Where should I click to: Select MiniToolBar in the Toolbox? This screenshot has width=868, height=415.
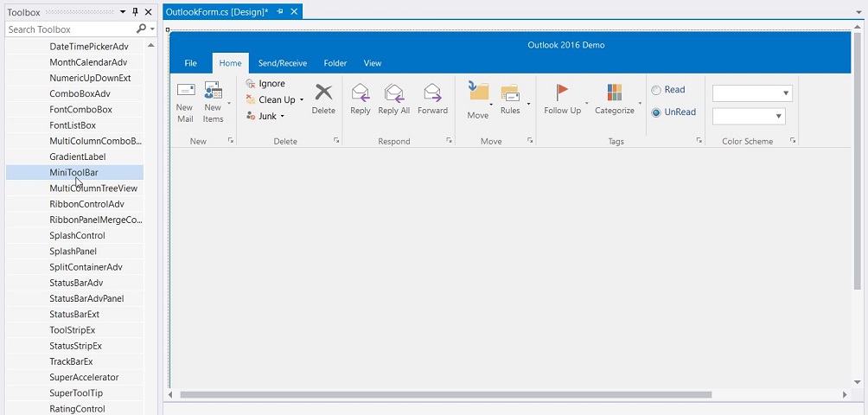tap(74, 173)
